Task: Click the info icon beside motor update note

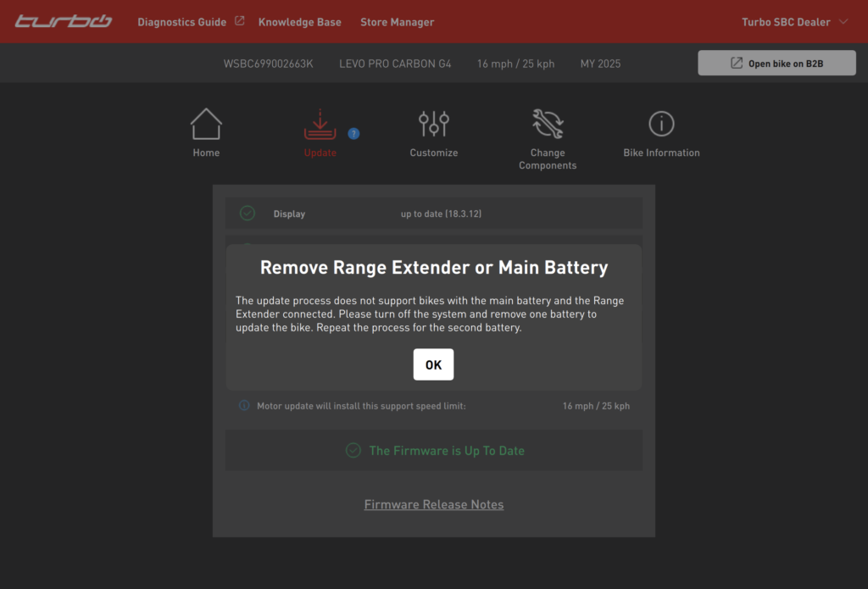Action: click(x=244, y=406)
